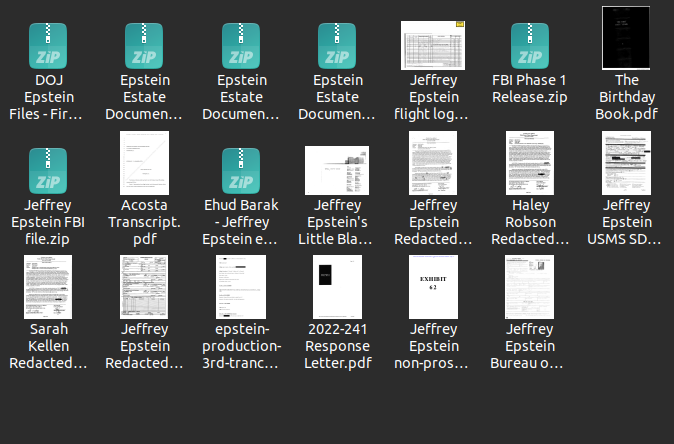Click the Haley Robson Redacted document thumbnail

click(x=530, y=163)
